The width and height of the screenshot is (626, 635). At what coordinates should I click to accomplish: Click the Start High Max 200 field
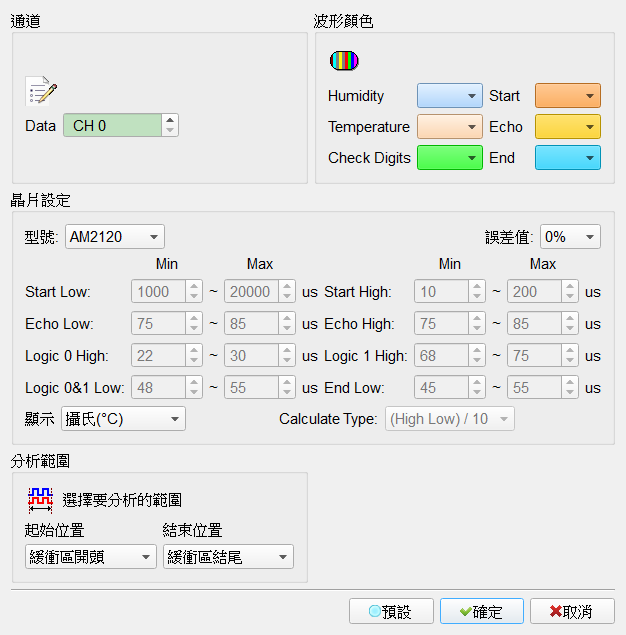534,291
